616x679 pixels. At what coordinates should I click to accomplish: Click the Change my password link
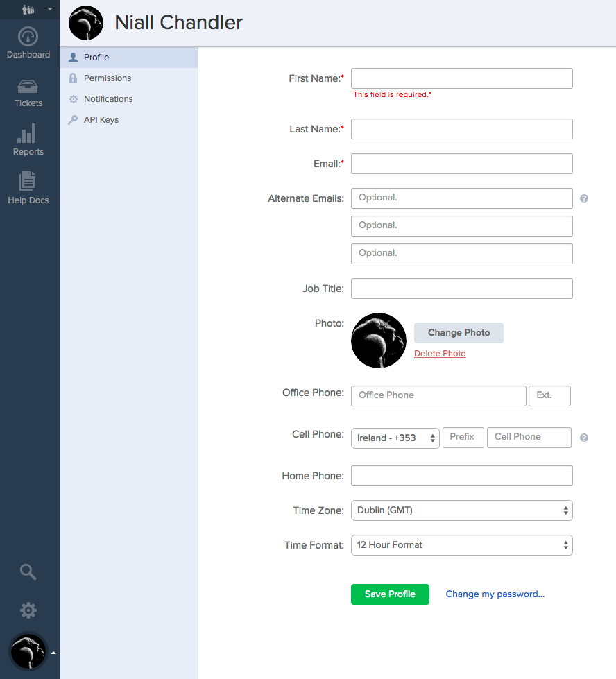coord(495,594)
